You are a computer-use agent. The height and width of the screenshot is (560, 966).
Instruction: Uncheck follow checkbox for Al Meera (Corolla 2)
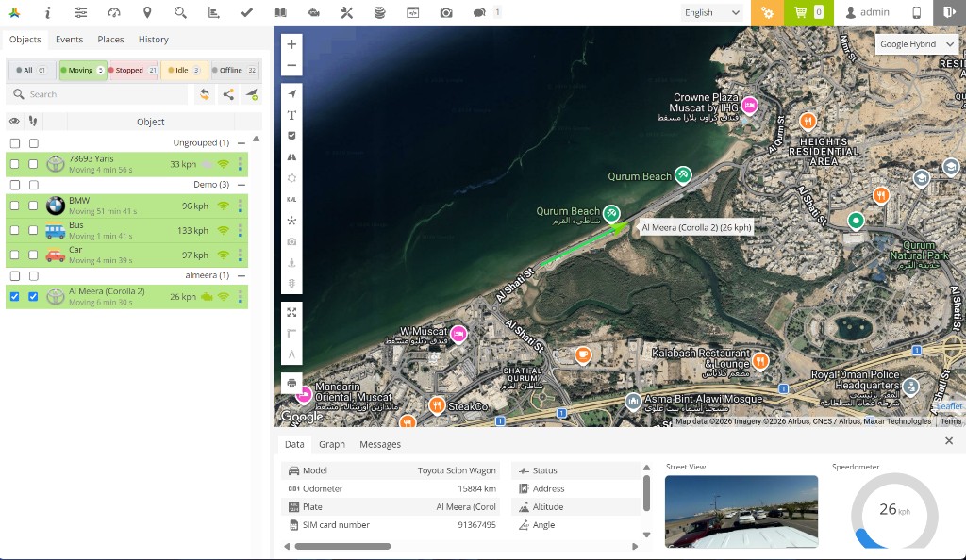[33, 297]
